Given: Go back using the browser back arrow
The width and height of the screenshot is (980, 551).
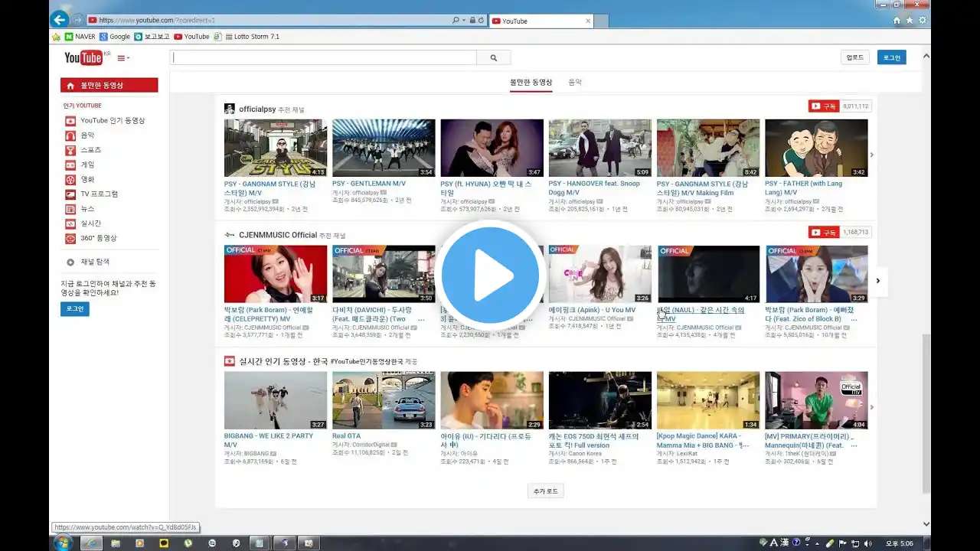Looking at the screenshot, I should coord(60,20).
